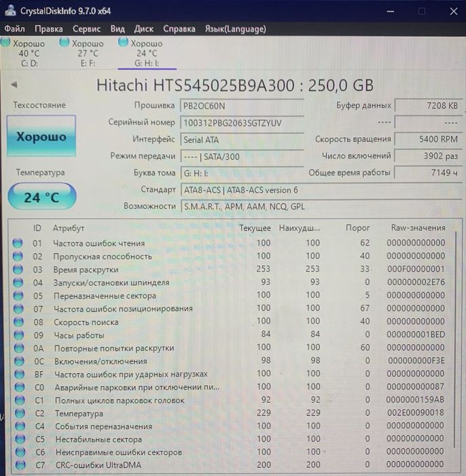Click the ID column header

pyautogui.click(x=37, y=228)
